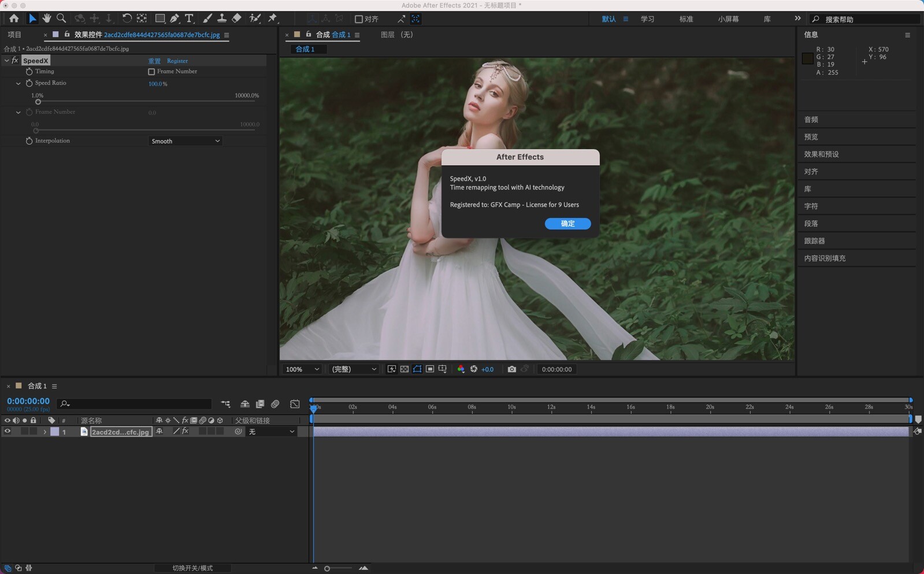Click 确定 in the After Effects dialog

[567, 224]
